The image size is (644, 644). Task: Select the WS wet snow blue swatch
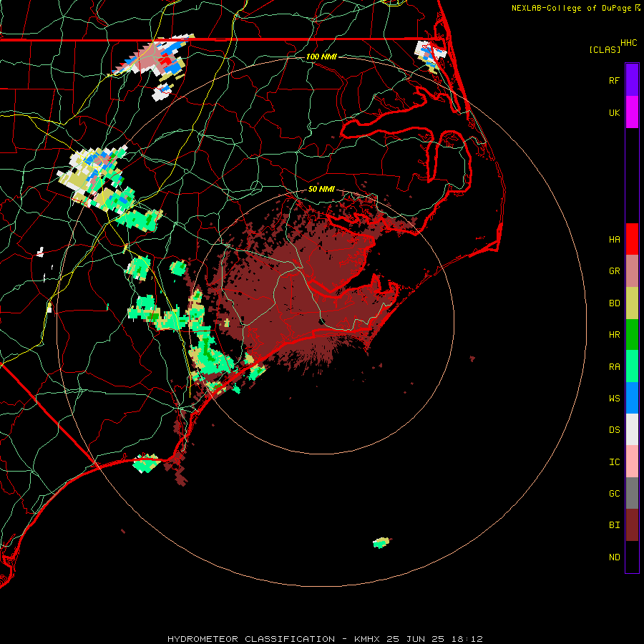click(632, 398)
